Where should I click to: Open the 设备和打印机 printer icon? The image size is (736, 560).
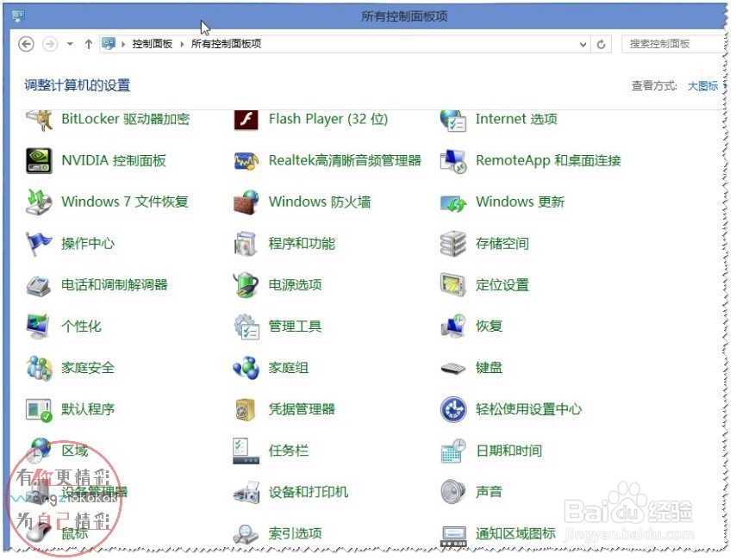[246, 493]
